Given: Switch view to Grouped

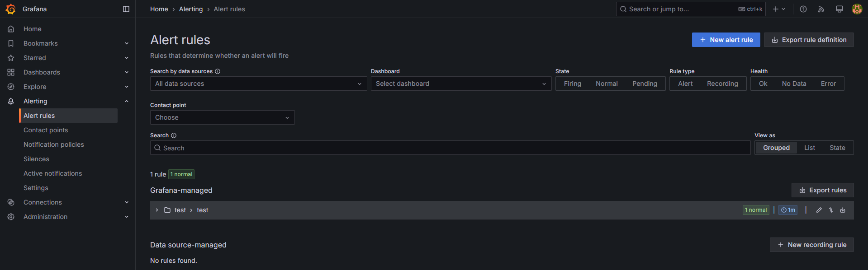Looking at the screenshot, I should pos(776,148).
